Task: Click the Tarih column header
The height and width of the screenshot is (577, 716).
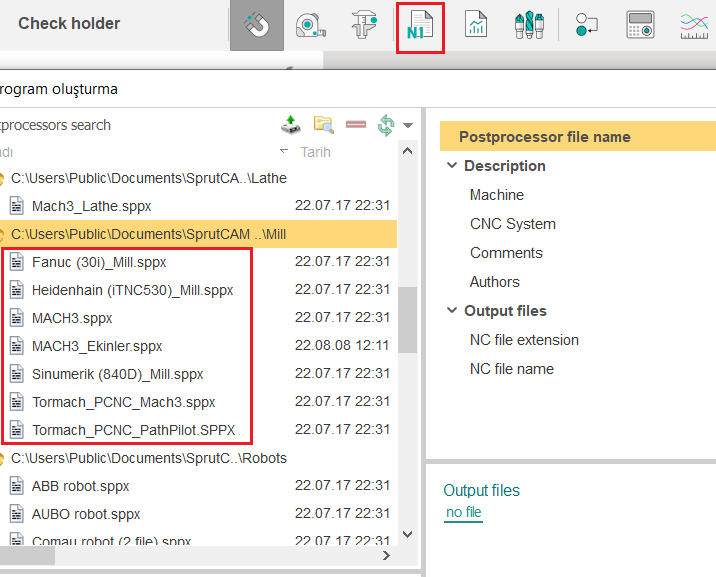Action: pos(315,152)
